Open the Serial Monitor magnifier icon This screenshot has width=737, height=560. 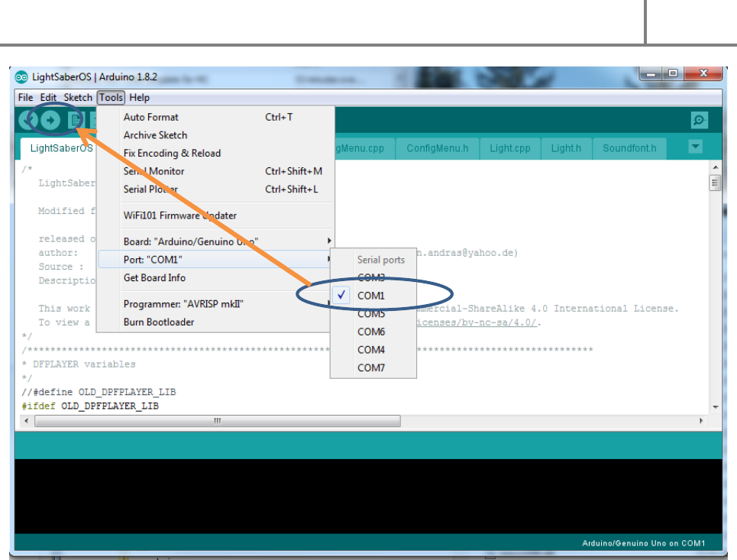pyautogui.click(x=700, y=121)
